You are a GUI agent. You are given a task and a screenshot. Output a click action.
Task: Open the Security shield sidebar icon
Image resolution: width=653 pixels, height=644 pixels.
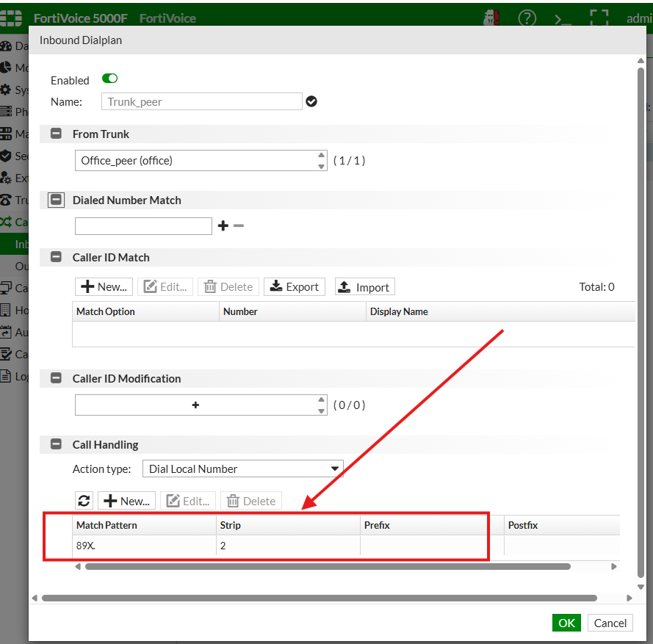5,156
